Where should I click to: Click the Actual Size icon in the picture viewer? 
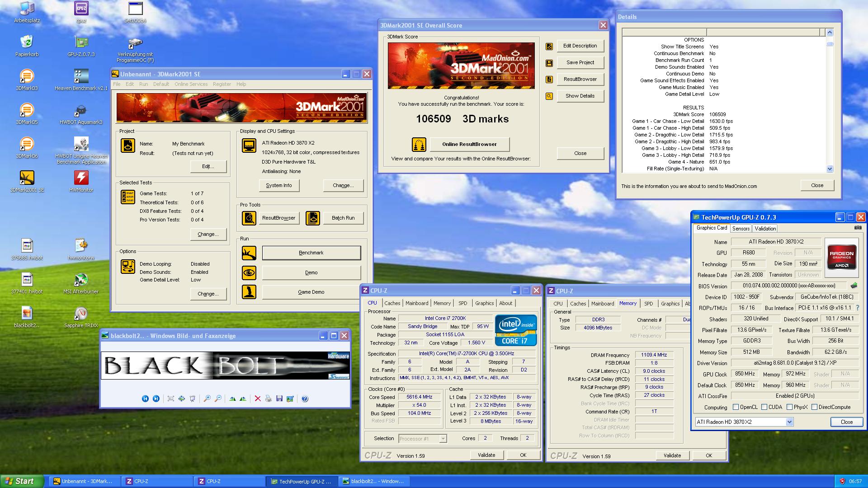[x=181, y=399]
